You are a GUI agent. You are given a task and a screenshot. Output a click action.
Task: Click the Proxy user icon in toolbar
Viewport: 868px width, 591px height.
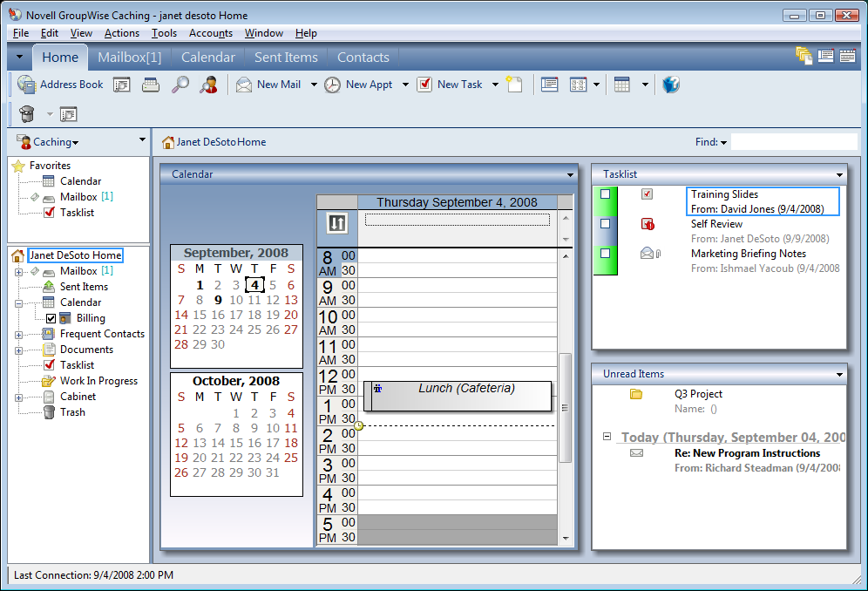208,85
